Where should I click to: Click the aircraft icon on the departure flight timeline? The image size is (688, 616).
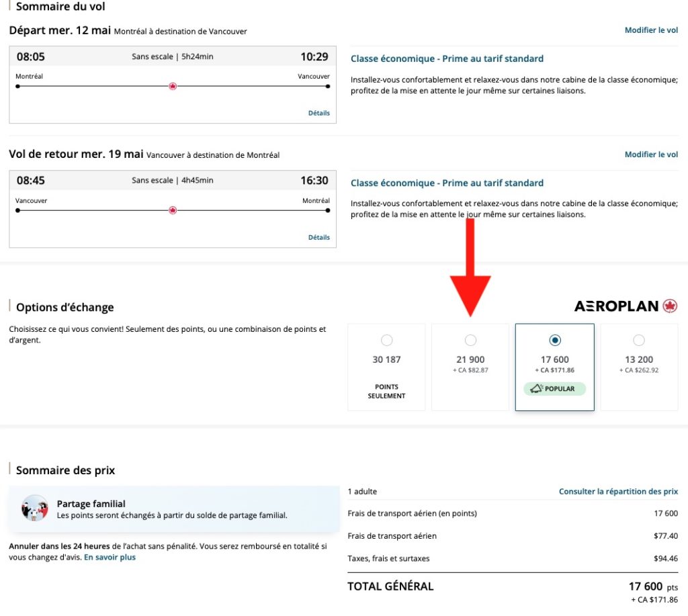click(x=173, y=87)
